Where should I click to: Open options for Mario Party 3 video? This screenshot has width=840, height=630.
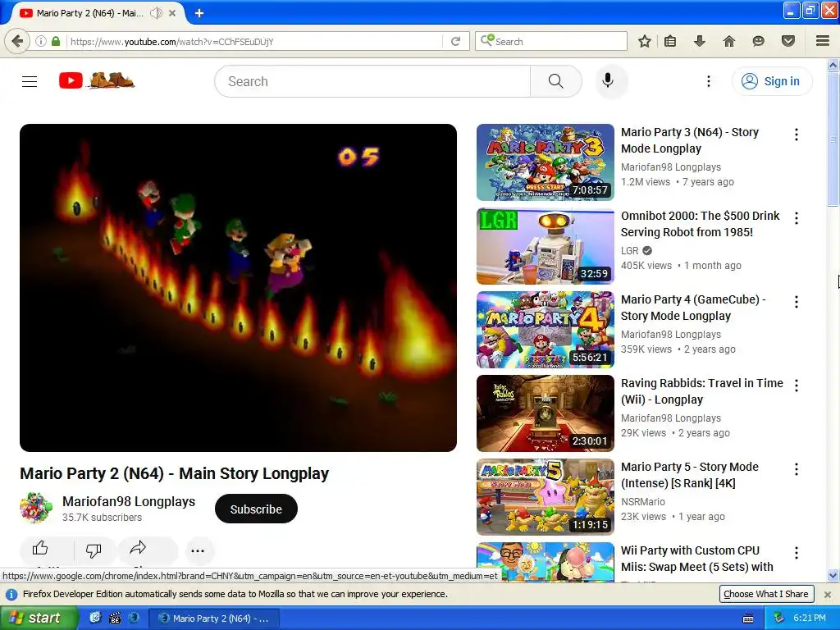click(797, 135)
